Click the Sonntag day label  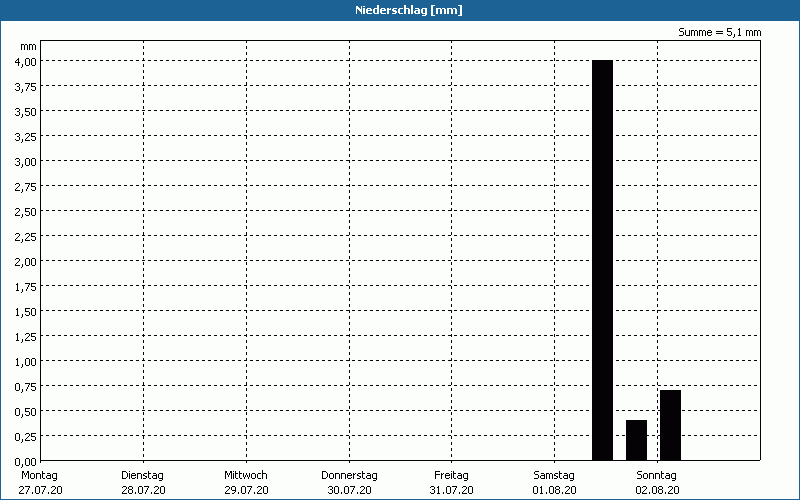click(657, 476)
